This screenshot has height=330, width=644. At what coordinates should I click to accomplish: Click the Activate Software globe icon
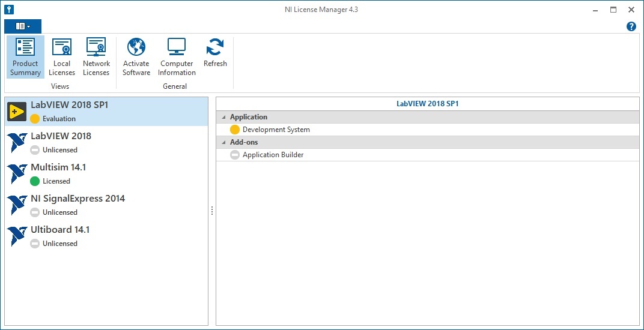136,47
